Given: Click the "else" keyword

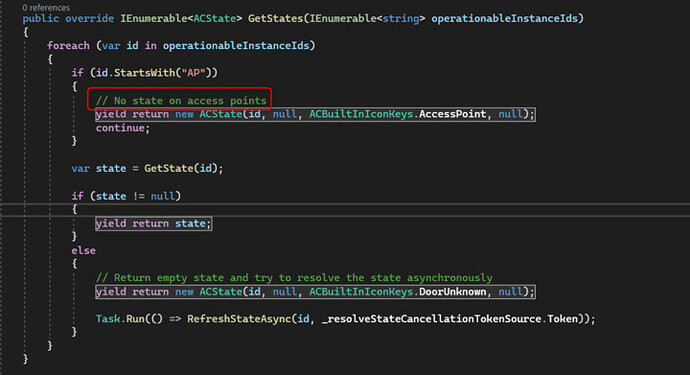Looking at the screenshot, I should [x=84, y=250].
